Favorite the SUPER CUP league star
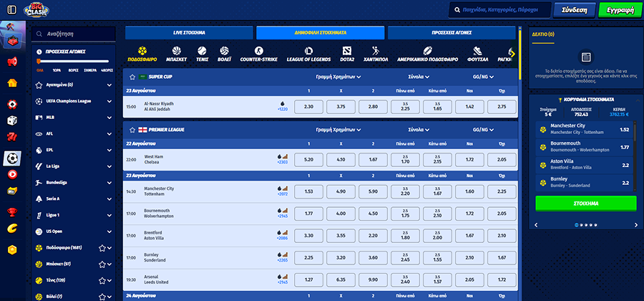The image size is (644, 301). click(132, 77)
